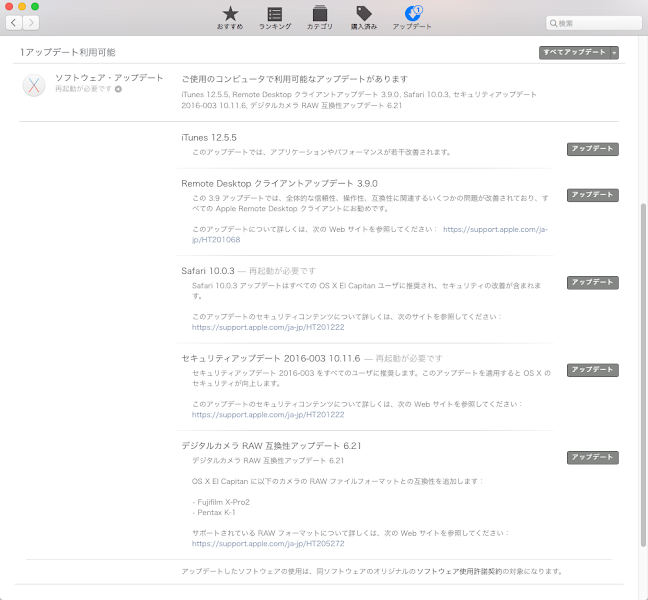The image size is (648, 600).
Task: Click the ご使用のコンピュータで利用可能なアップデートがあります text
Action: [x=295, y=79]
